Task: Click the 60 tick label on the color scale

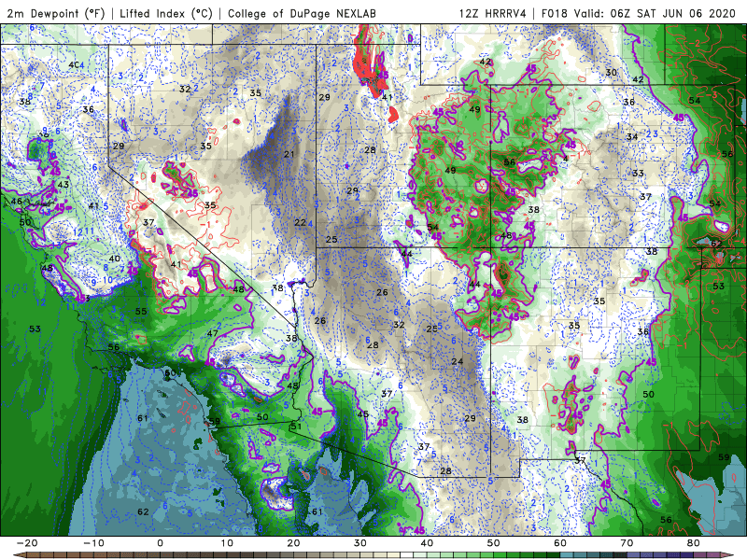Action: [x=560, y=543]
